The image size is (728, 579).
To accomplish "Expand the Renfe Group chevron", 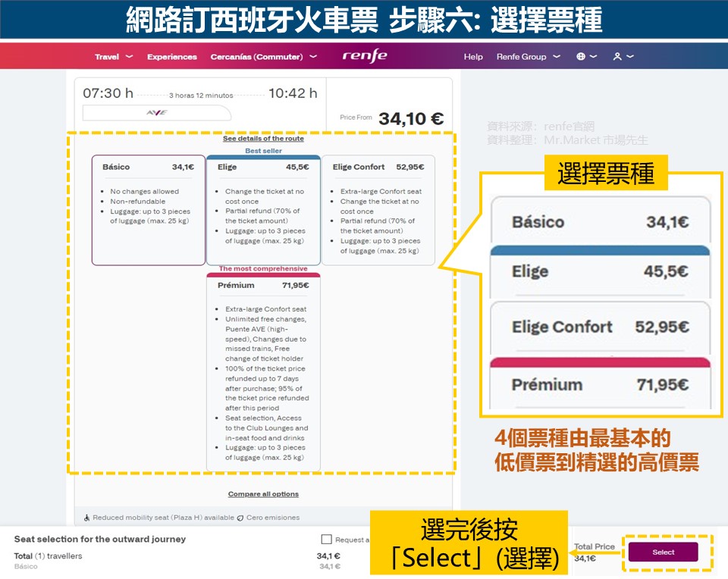I will [x=557, y=57].
